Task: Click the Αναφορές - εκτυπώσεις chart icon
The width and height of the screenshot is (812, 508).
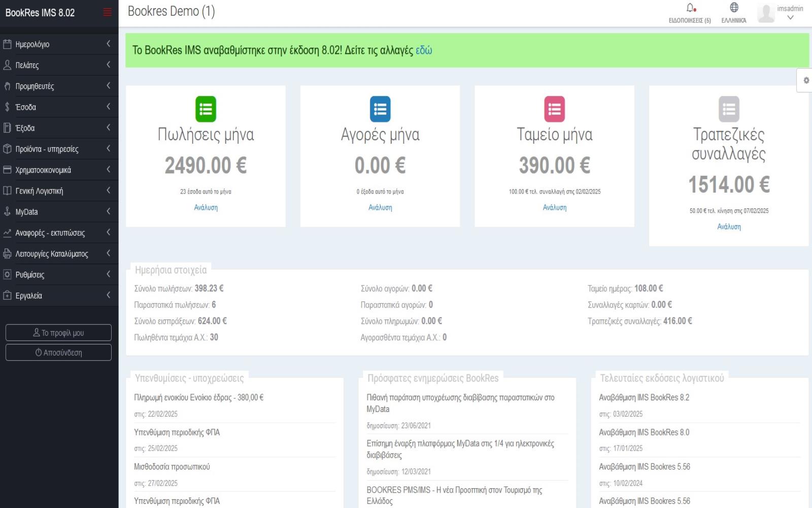Action: [7, 233]
